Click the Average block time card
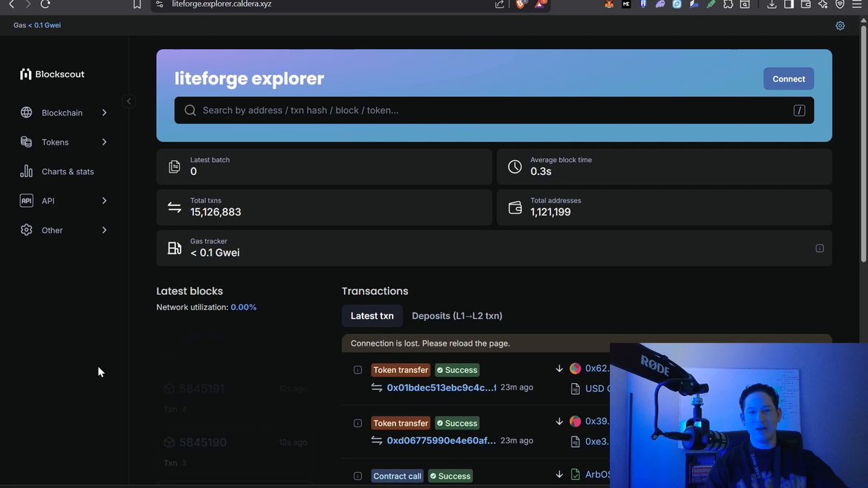 pyautogui.click(x=664, y=166)
